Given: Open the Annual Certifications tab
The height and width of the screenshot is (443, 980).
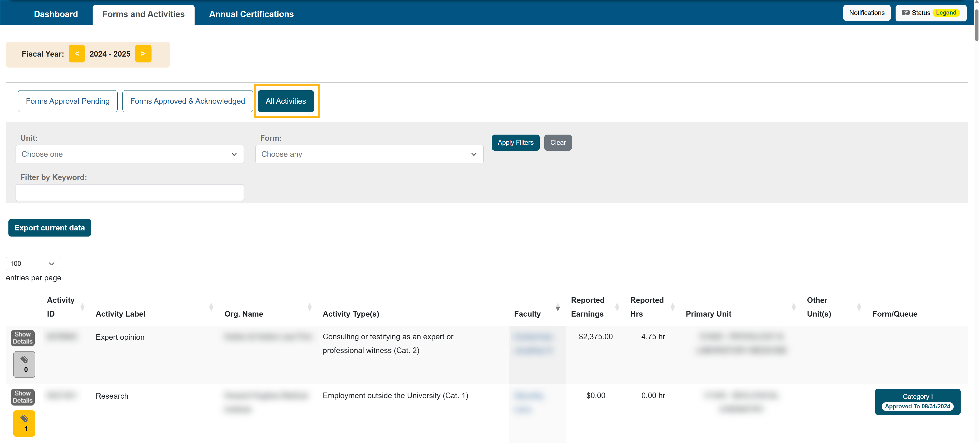Looking at the screenshot, I should pos(251,14).
